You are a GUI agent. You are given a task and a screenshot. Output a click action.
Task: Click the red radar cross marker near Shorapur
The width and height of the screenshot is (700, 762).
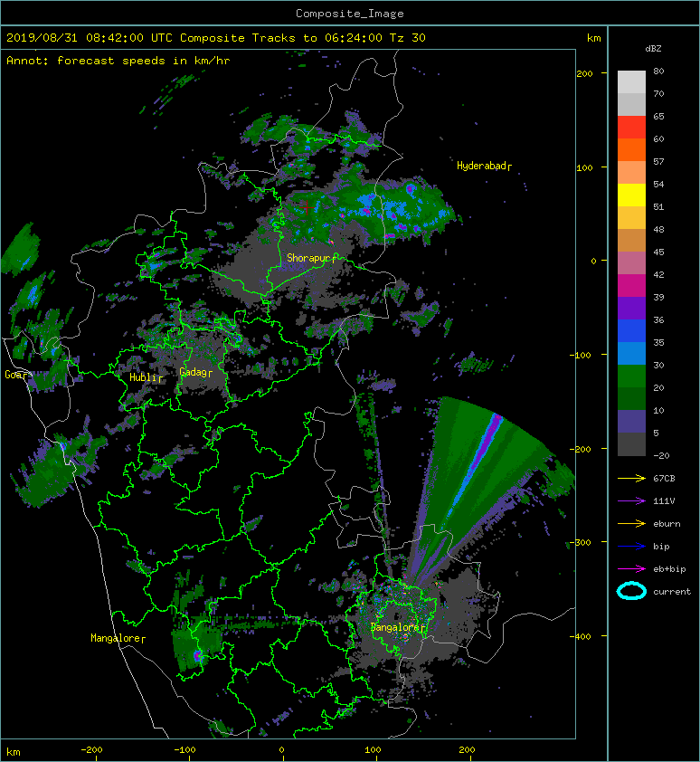point(307,207)
